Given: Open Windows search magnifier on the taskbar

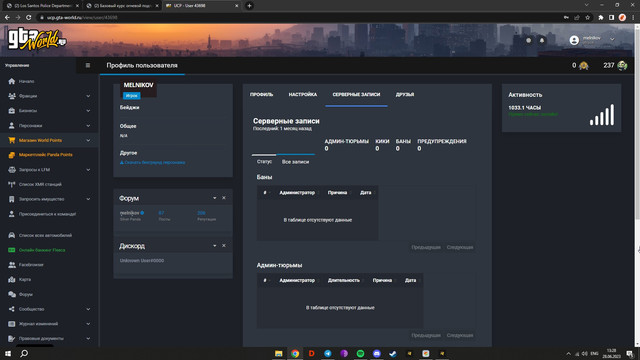Looking at the screenshot, I should (x=24, y=353).
